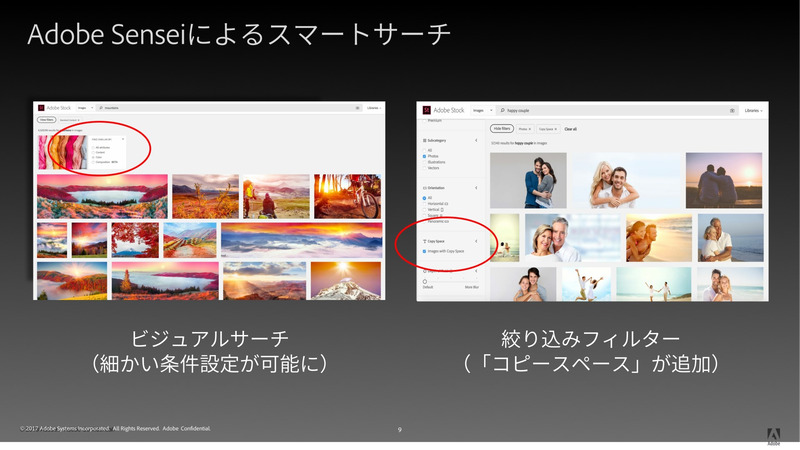Click the Subcategory section icon

pyautogui.click(x=424, y=140)
